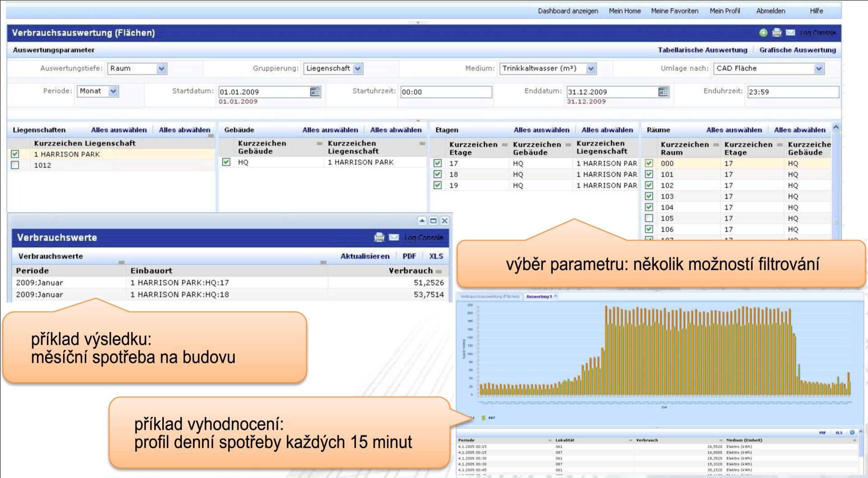Uncheck floor 18 in Etagen list
Image resolution: width=868 pixels, height=478 pixels.
tap(437, 174)
